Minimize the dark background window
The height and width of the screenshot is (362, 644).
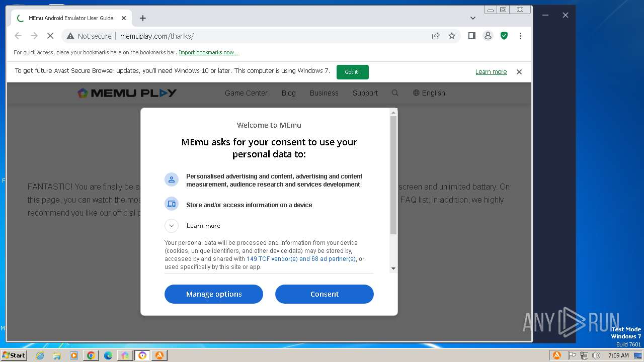(x=545, y=15)
